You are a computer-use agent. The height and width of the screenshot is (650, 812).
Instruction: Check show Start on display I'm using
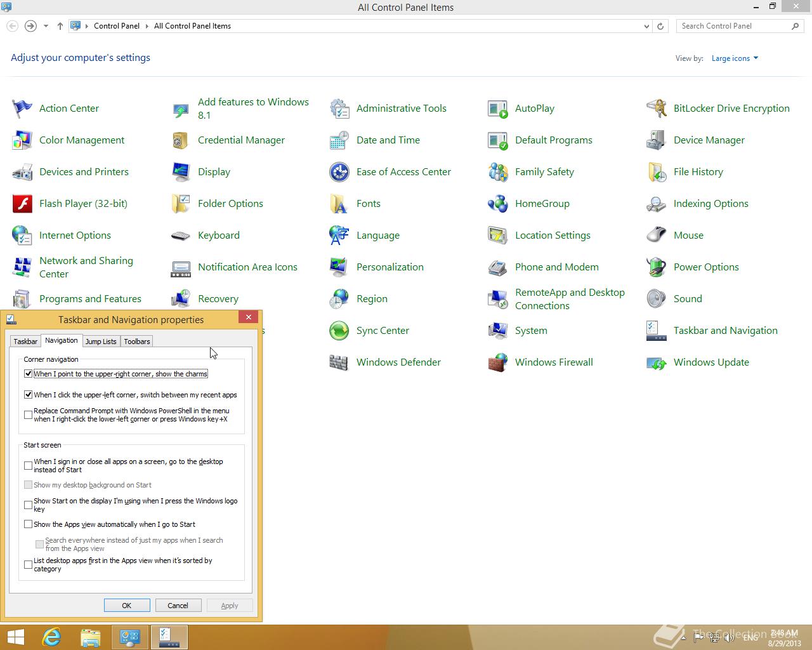click(28, 505)
